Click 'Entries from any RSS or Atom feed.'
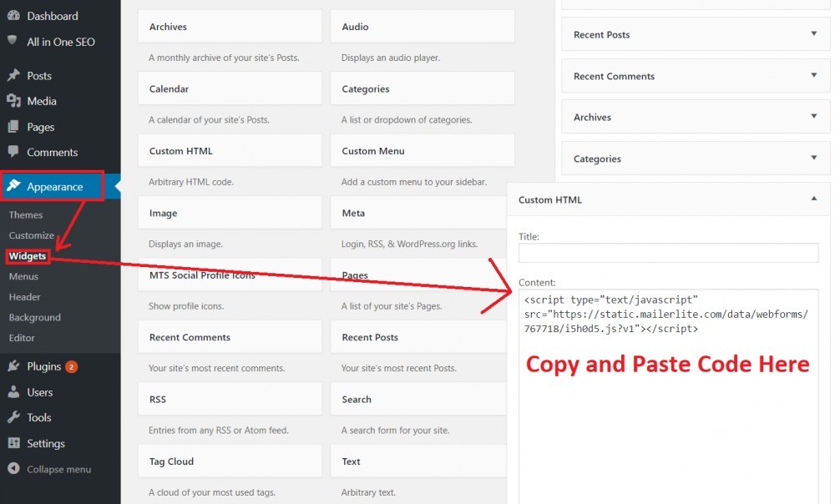The width and height of the screenshot is (835, 504). (x=218, y=430)
